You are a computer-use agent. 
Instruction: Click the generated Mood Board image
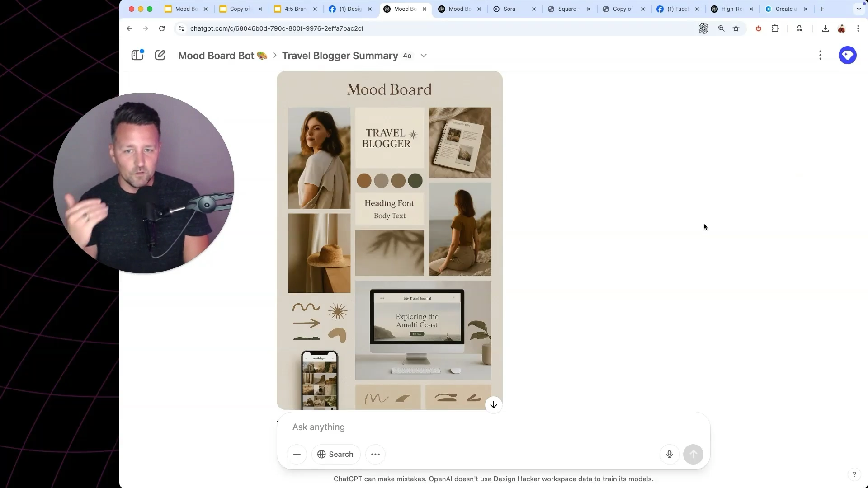[x=389, y=239]
